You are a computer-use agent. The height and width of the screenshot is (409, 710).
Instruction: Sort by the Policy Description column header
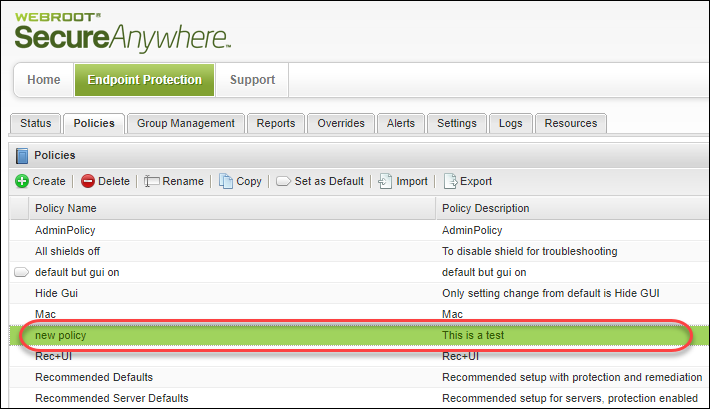[573, 208]
